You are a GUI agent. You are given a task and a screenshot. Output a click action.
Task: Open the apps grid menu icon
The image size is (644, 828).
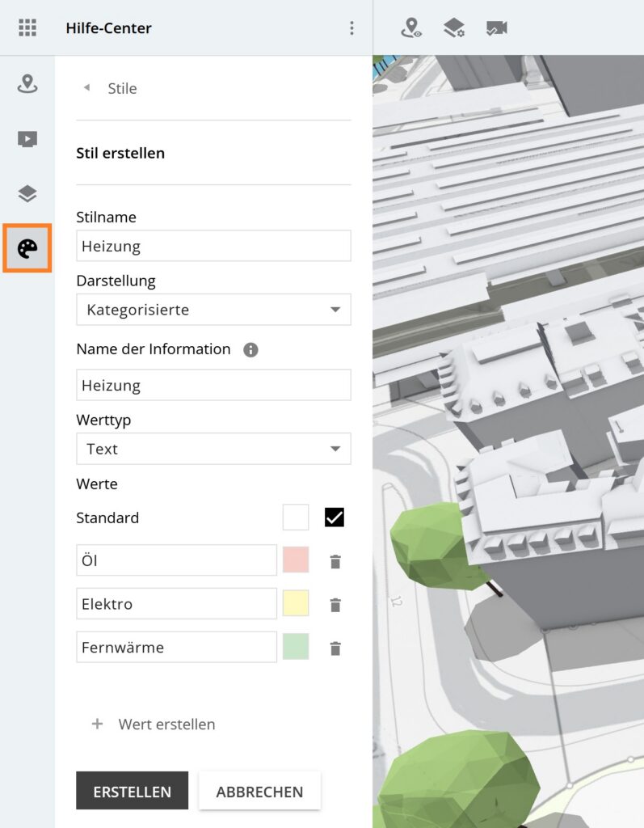27,28
